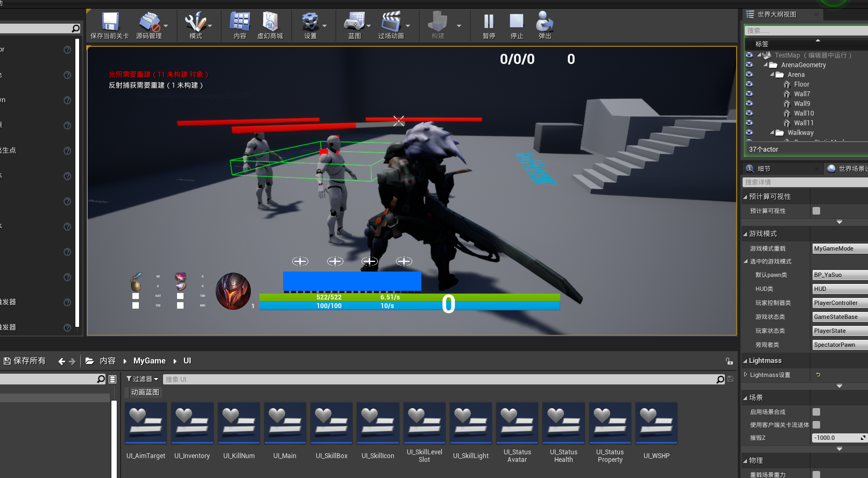This screenshot has width=868, height=478.
Task: Click the Content (内容) breadcrumb
Action: tap(107, 361)
